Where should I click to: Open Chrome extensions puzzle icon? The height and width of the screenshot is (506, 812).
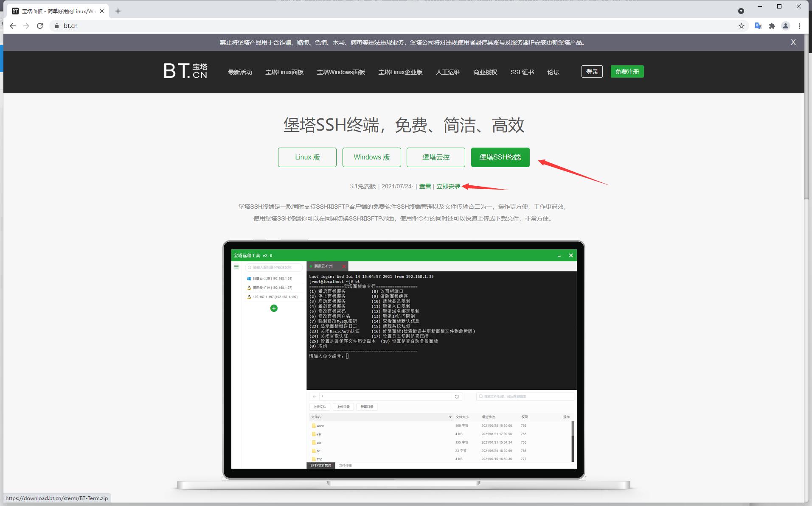tap(772, 26)
